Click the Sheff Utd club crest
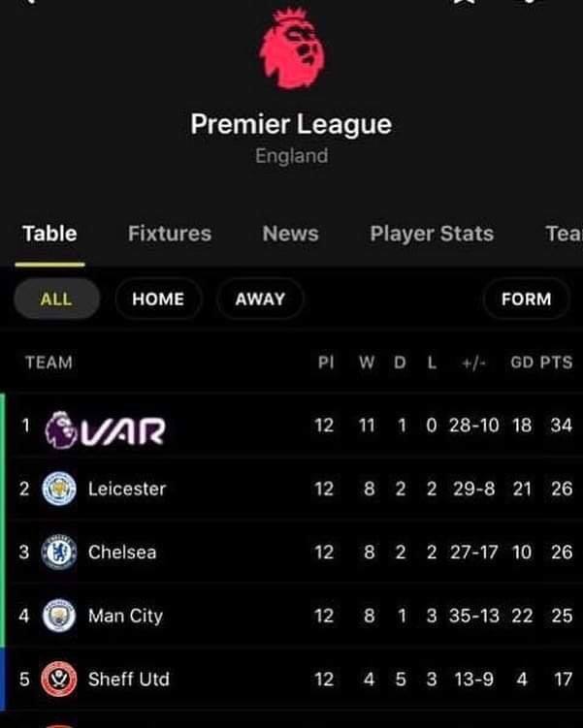The image size is (583, 728). (59, 679)
